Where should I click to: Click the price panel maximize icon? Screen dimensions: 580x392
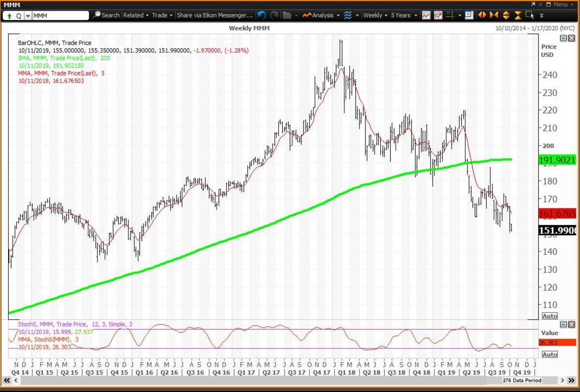click(x=564, y=38)
